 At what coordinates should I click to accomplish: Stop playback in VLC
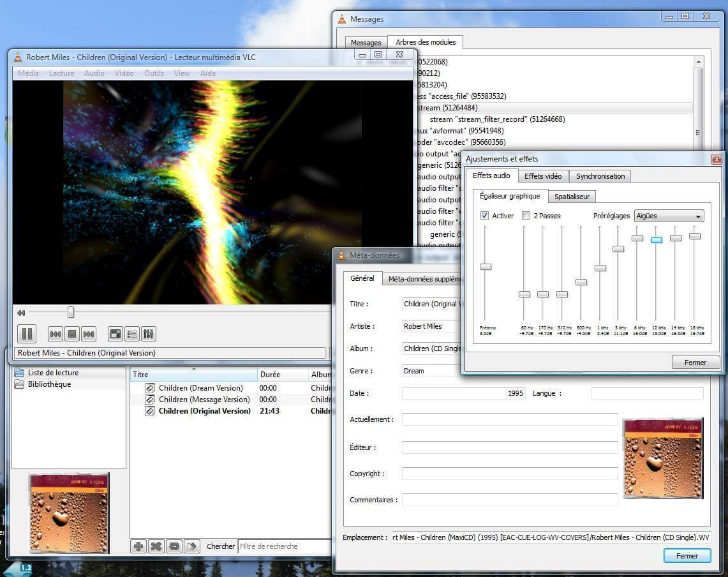click(72, 333)
